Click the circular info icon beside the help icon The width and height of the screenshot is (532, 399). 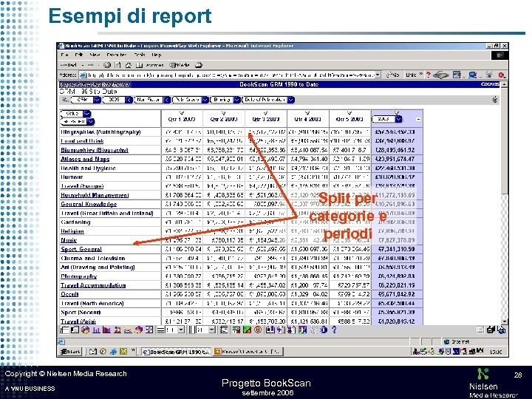[324, 330]
